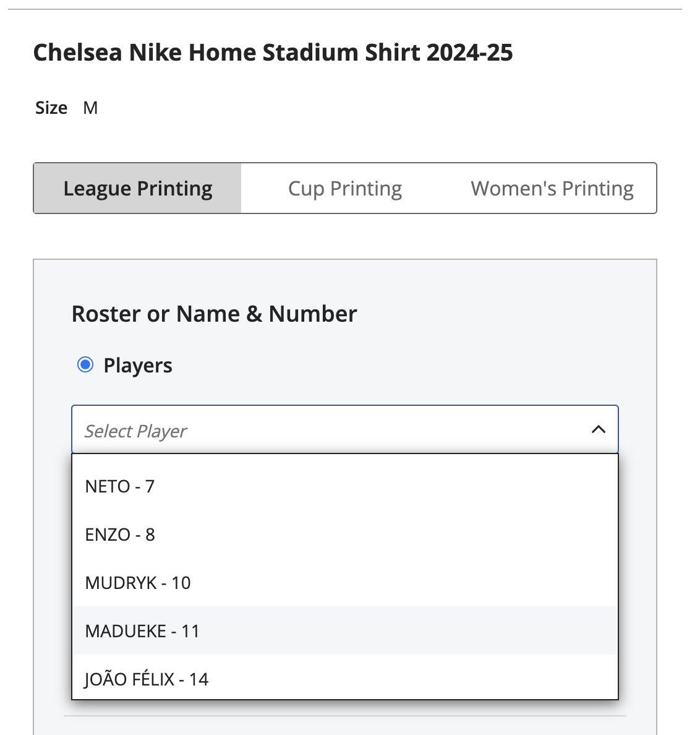Focus the Select Player placeholder text
The image size is (700, 735).
(135, 431)
